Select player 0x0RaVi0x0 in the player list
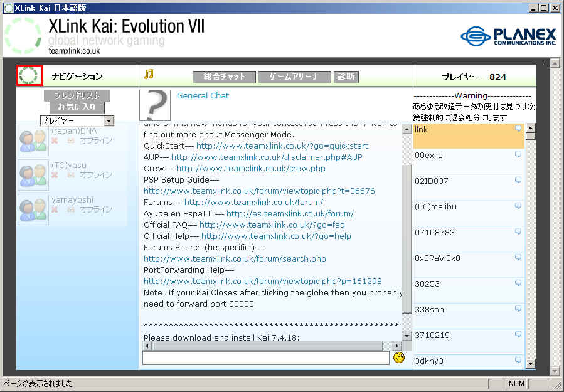564x392 pixels. 469,265
